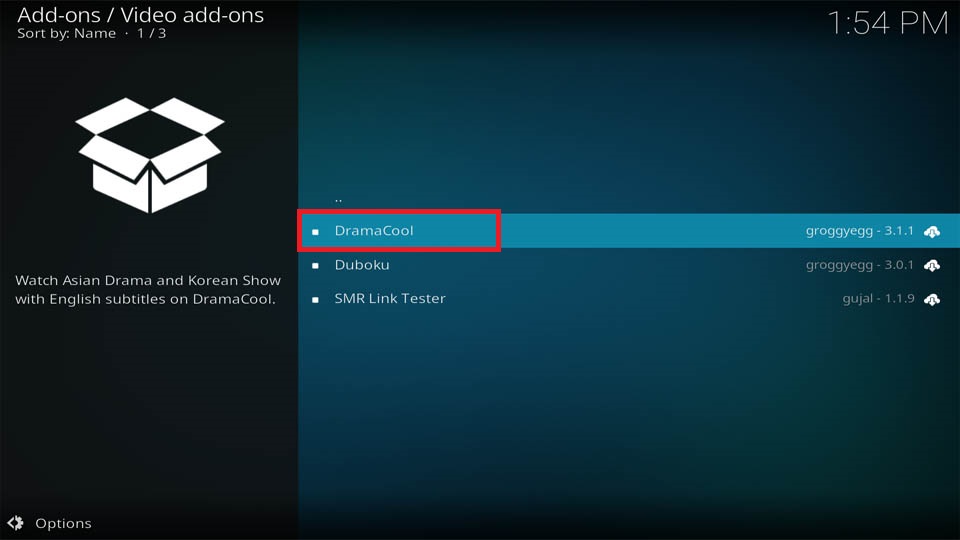Click the bullet beside SMR Link Tester
This screenshot has width=960, height=540.
pos(315,300)
